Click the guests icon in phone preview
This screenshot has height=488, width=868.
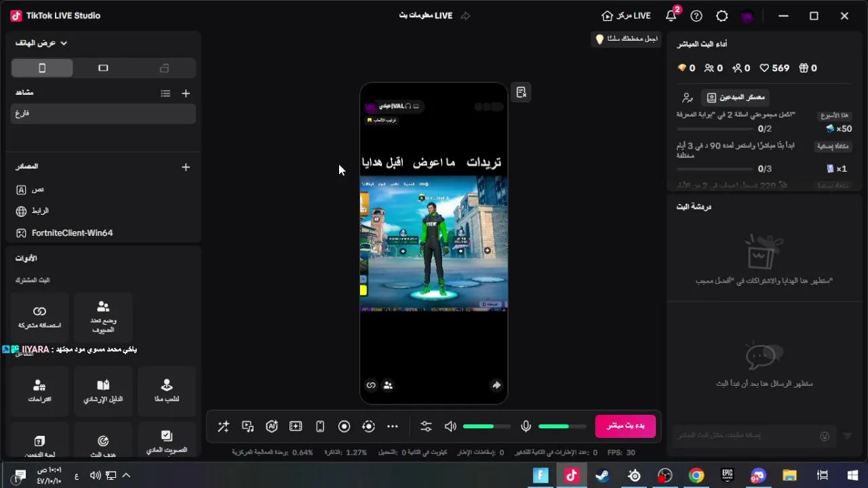pyautogui.click(x=388, y=385)
